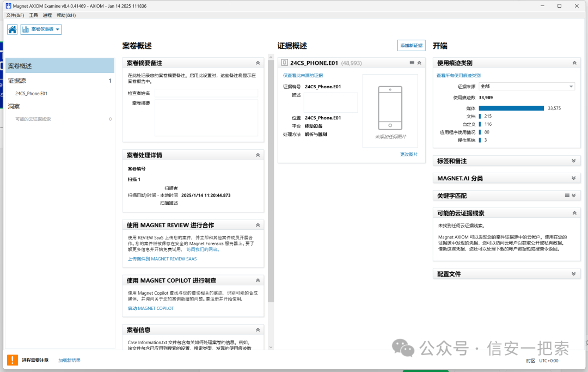Click the 添加新证据 button
Screen dimensions: 588x372
click(x=412, y=45)
